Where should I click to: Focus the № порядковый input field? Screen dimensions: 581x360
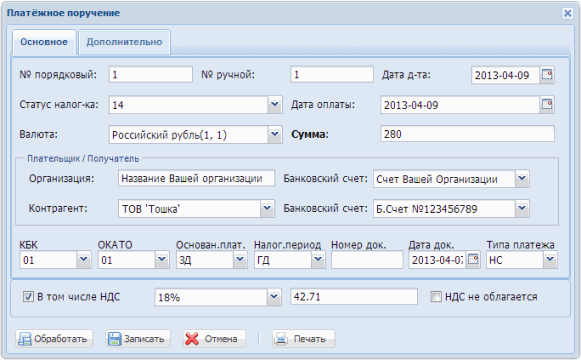[x=151, y=74]
